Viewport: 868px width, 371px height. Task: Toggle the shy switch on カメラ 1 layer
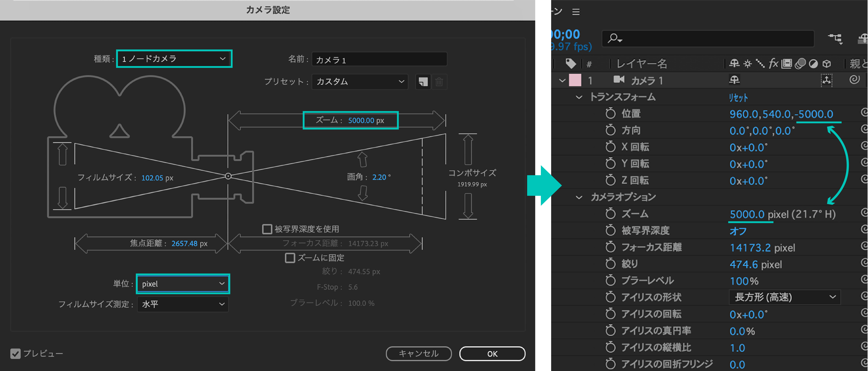(734, 80)
